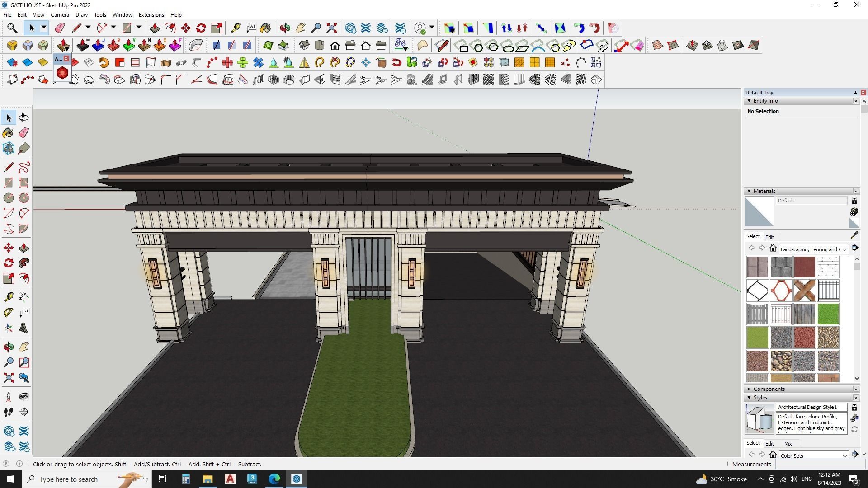The image size is (868, 488).
Task: Select the Move tool in left toolbar
Action: [x=8, y=248]
